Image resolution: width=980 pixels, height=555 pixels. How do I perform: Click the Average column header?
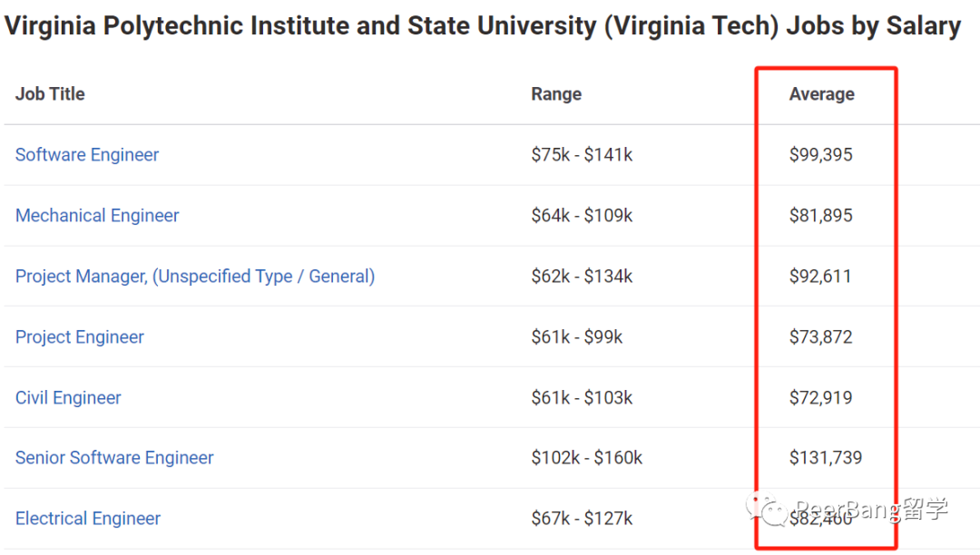(821, 93)
